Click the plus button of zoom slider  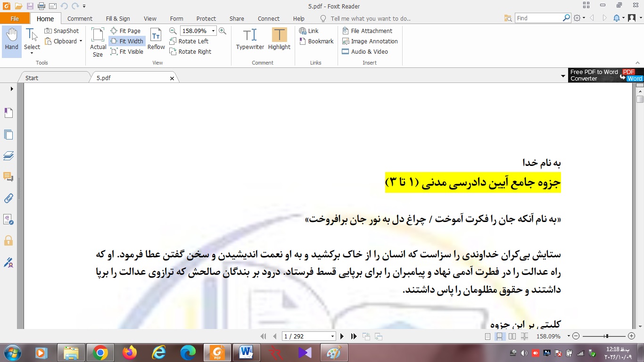point(632,337)
